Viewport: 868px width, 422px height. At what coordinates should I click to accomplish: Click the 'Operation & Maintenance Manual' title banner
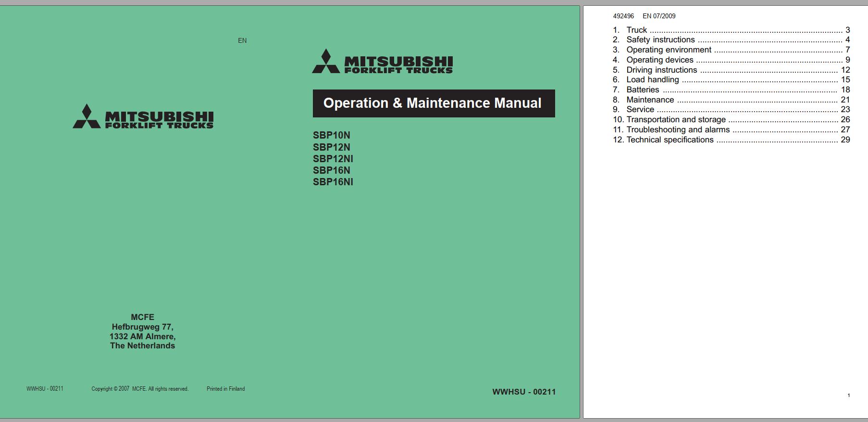pyautogui.click(x=434, y=103)
